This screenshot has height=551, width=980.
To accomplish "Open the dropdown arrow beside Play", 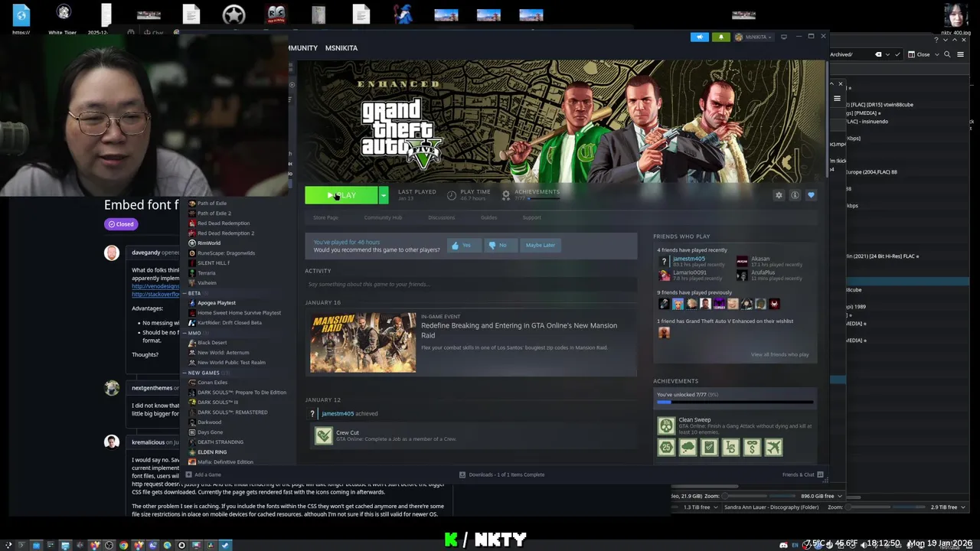I will pos(384,195).
